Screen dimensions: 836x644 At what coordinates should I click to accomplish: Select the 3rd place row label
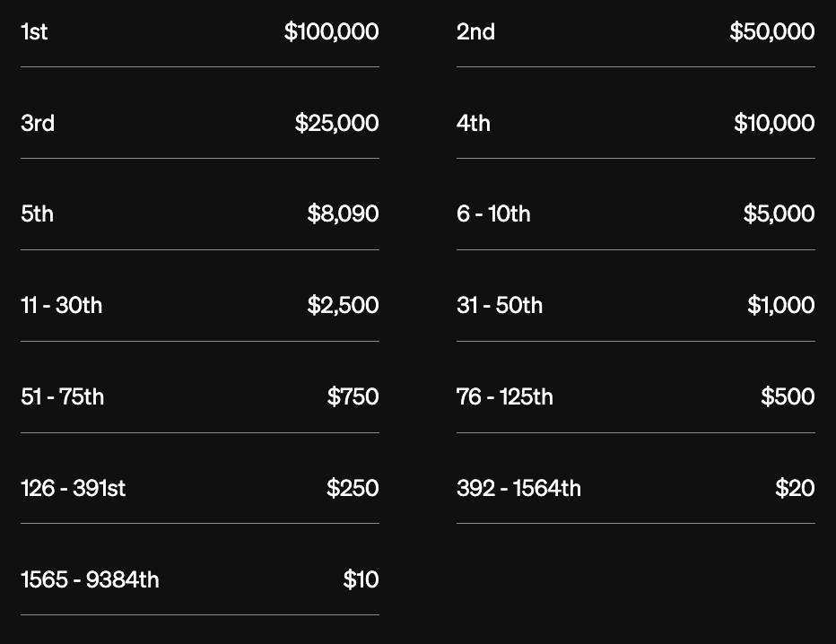click(x=38, y=123)
